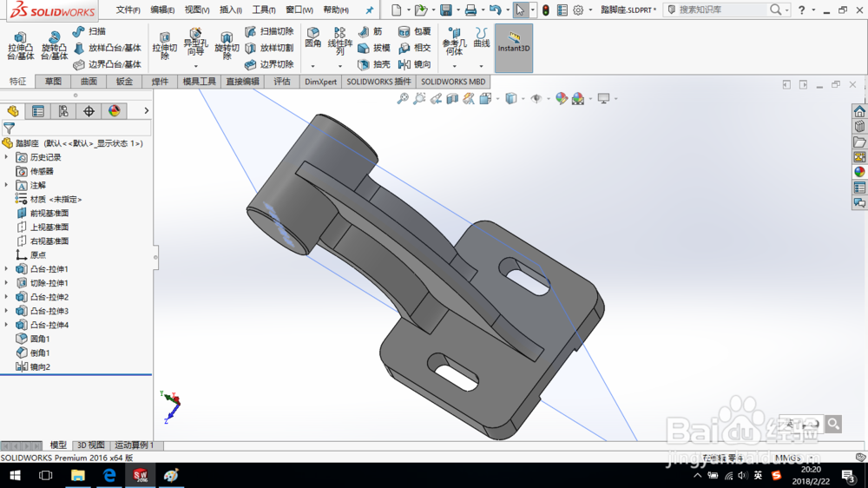The height and width of the screenshot is (488, 868).
Task: Open the PropertyManager tab
Action: (x=38, y=111)
